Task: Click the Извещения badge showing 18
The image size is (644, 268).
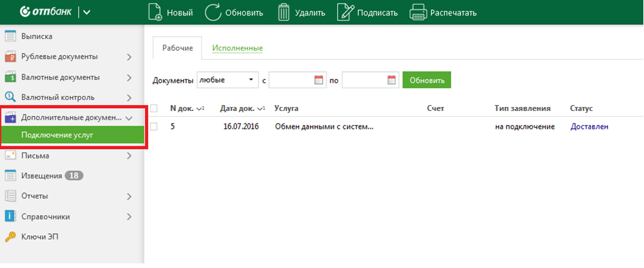Action: [x=74, y=176]
